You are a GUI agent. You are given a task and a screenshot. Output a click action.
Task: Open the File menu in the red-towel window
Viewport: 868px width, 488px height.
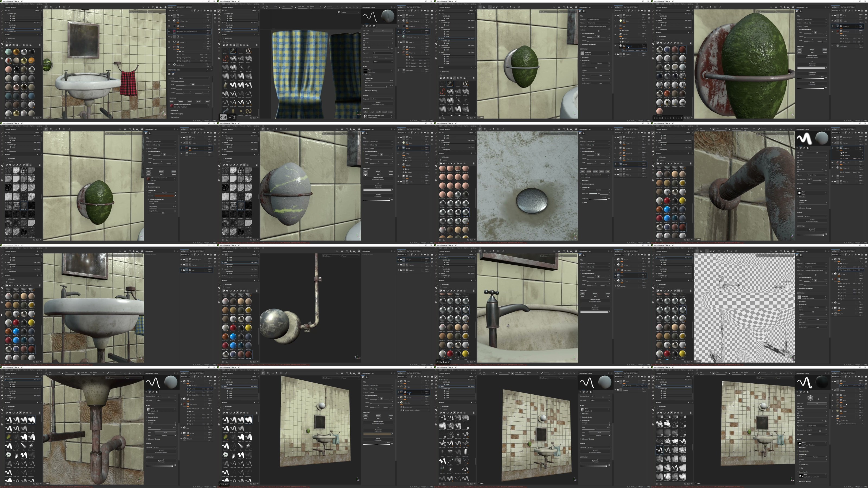point(2,4)
